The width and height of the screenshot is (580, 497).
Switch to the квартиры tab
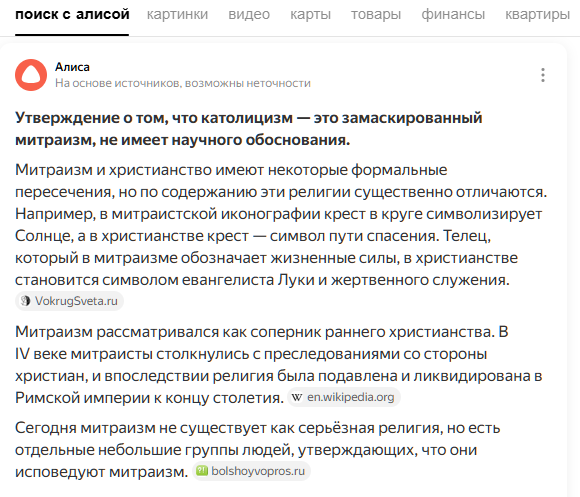[x=537, y=14]
